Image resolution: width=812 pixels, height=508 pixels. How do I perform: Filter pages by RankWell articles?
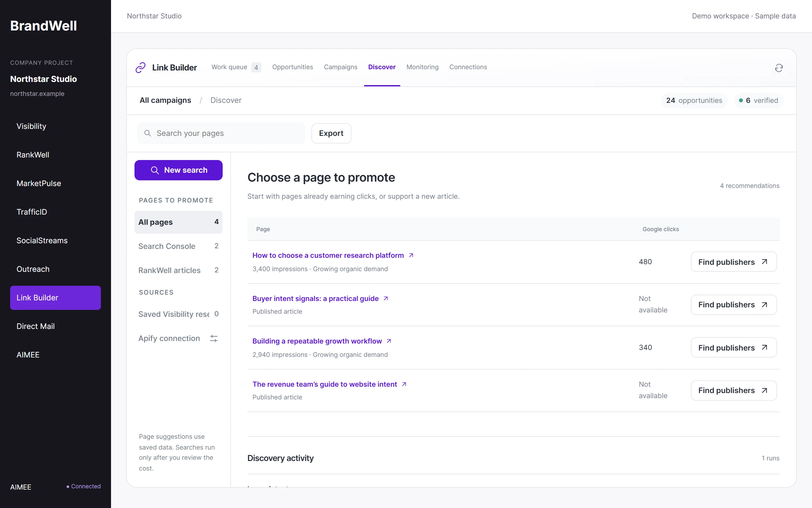click(x=179, y=271)
